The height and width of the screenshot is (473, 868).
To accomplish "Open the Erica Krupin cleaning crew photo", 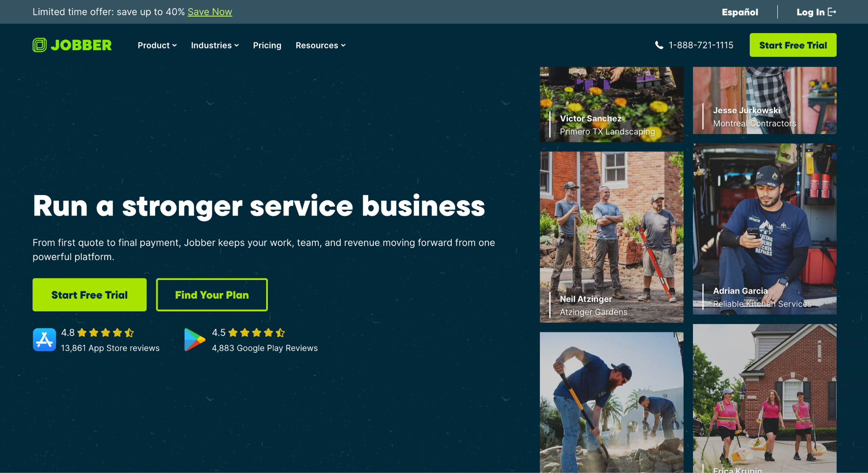I will tap(765, 398).
